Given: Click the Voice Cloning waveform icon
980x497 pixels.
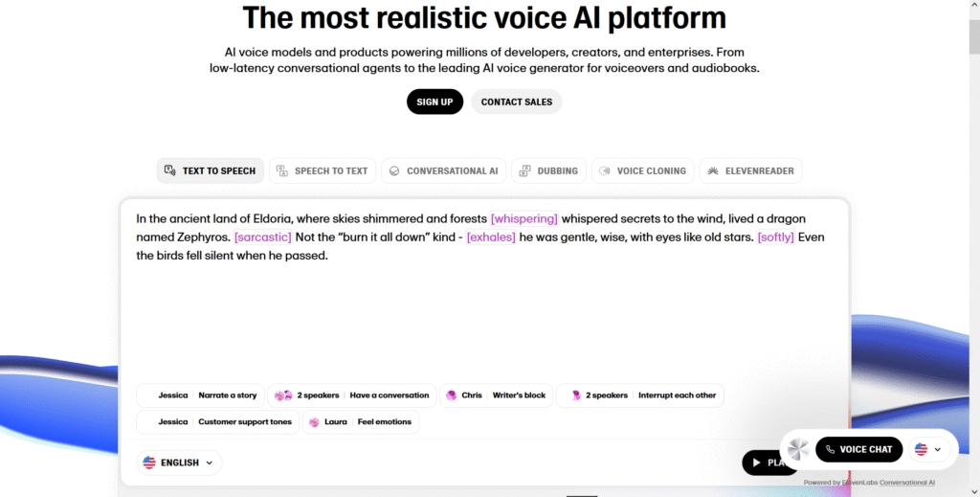Looking at the screenshot, I should (605, 170).
